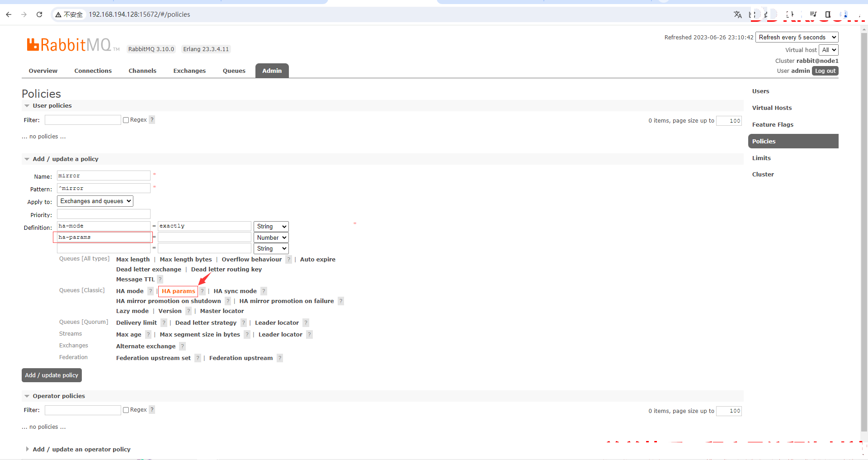Screen dimensions: 868x460
Task: Open Users in admin sidebar
Action: pos(761,91)
